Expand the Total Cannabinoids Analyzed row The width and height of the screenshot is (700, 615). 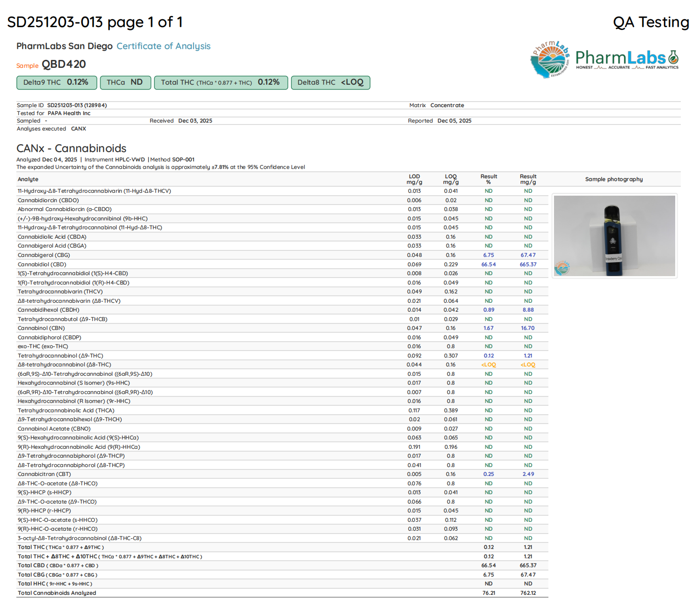(57, 593)
